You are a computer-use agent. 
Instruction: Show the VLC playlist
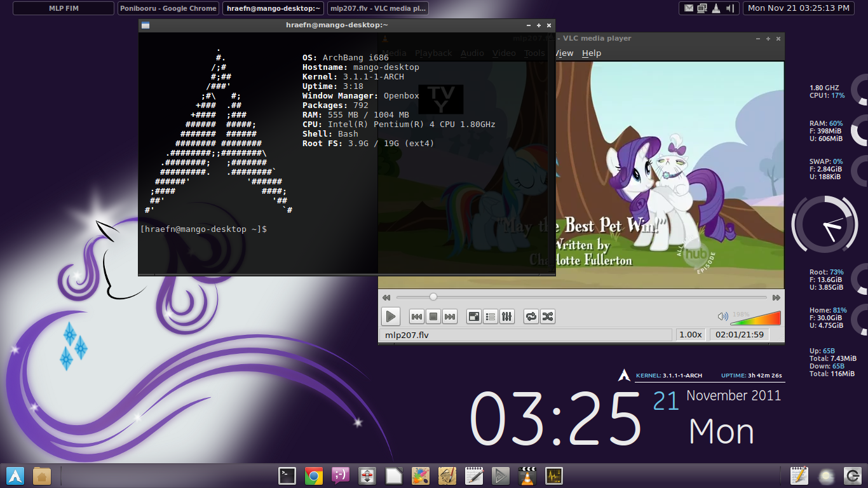click(490, 316)
